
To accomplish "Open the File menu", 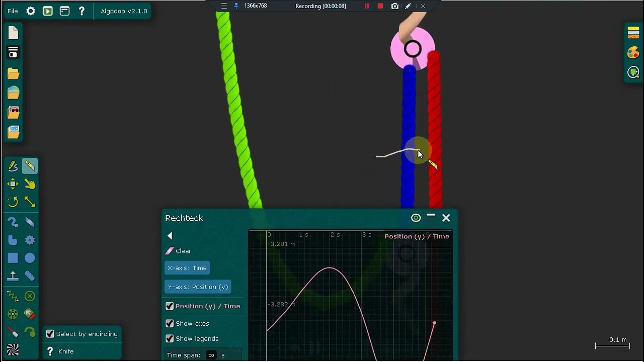I will tap(13, 11).
